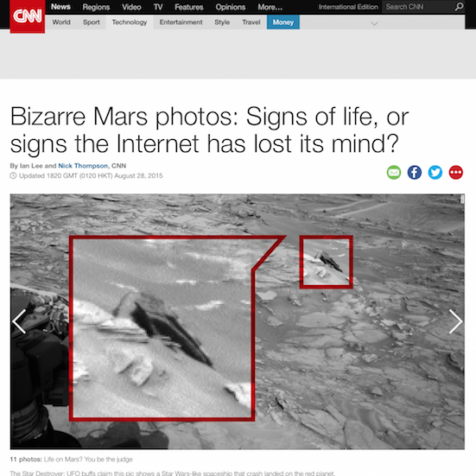Screen dimensions: 476x476
Task: Switch to the Money tab
Action: [x=283, y=22]
